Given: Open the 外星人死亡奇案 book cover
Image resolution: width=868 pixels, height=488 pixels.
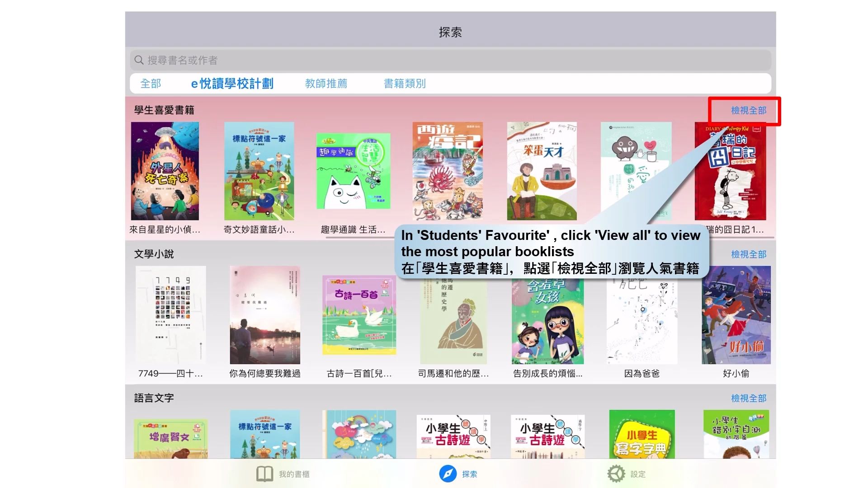Looking at the screenshot, I should click(165, 171).
